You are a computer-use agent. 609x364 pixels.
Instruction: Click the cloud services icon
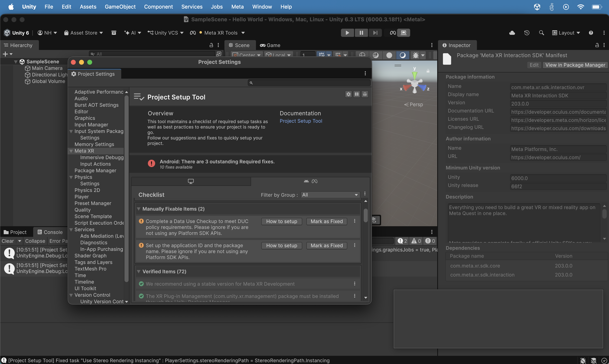(512, 33)
